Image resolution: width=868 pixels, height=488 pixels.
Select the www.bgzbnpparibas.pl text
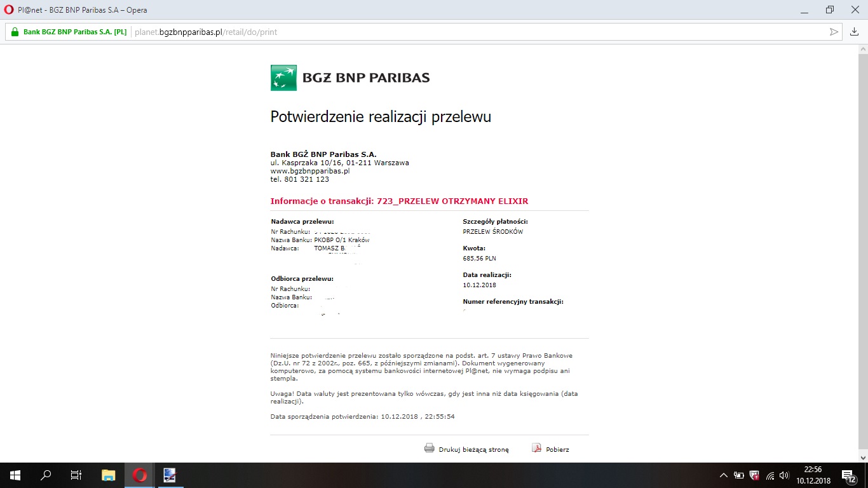coord(310,171)
